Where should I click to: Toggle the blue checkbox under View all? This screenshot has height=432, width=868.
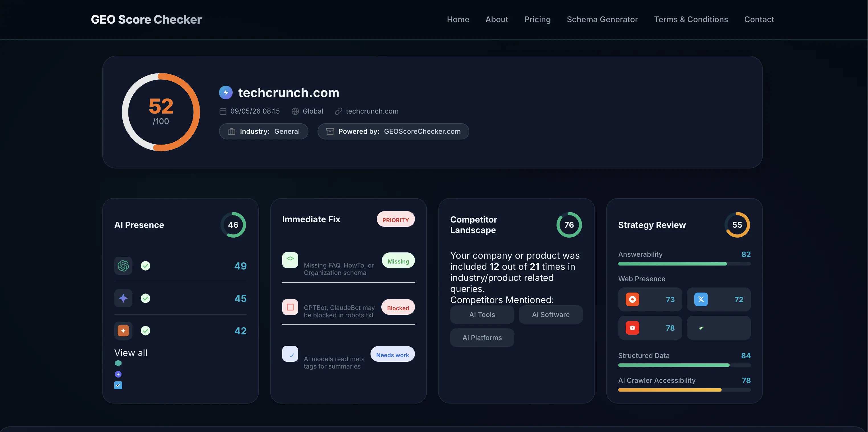click(x=118, y=385)
